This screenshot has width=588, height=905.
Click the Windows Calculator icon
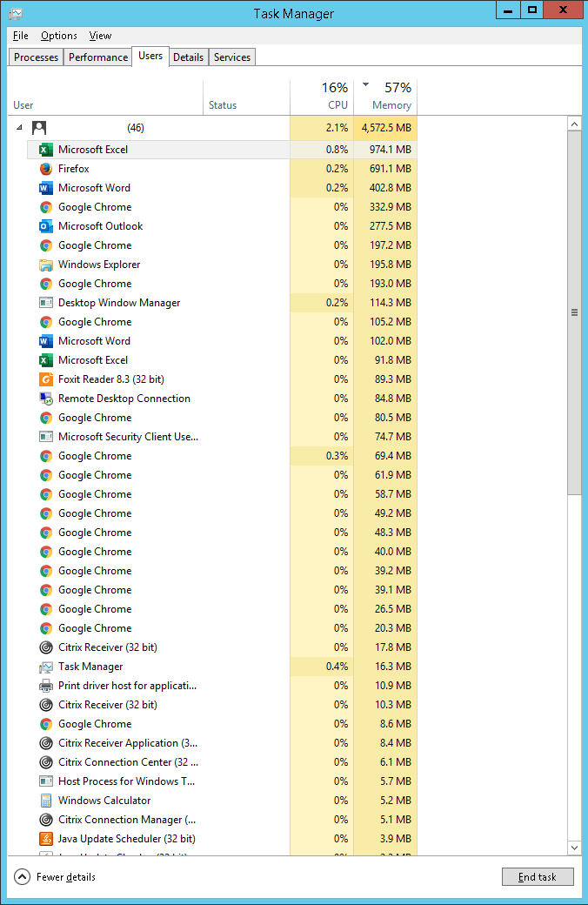pos(45,801)
